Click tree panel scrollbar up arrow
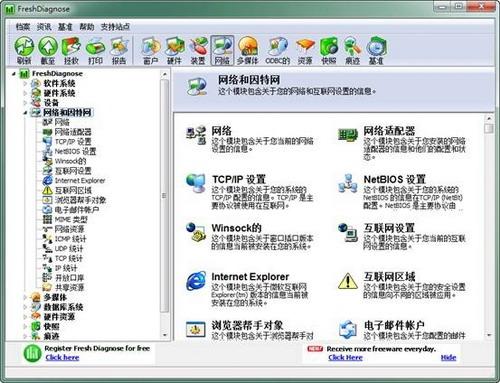Viewport: 500px width, 383px height. pyautogui.click(x=165, y=74)
